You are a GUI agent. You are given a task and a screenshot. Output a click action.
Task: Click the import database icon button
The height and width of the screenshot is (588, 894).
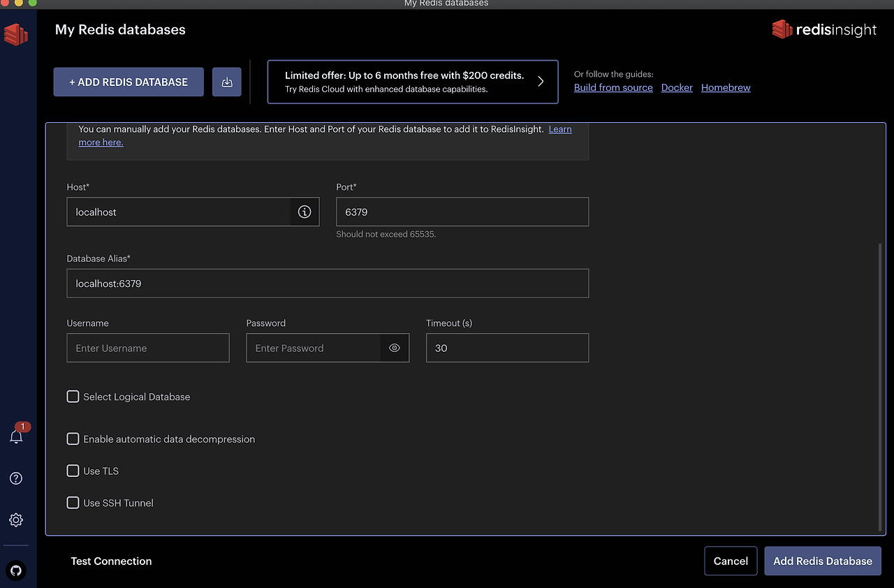pyautogui.click(x=227, y=82)
